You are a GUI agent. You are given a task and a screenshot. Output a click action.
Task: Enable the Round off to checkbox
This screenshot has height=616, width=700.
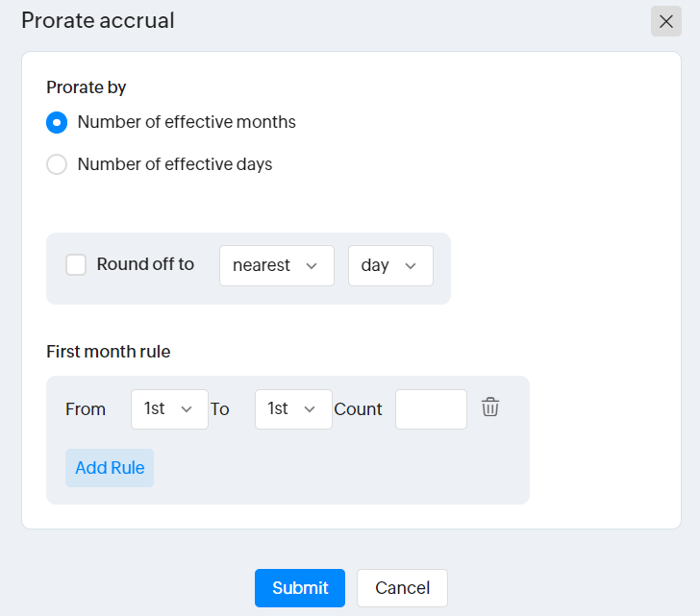pos(76,264)
